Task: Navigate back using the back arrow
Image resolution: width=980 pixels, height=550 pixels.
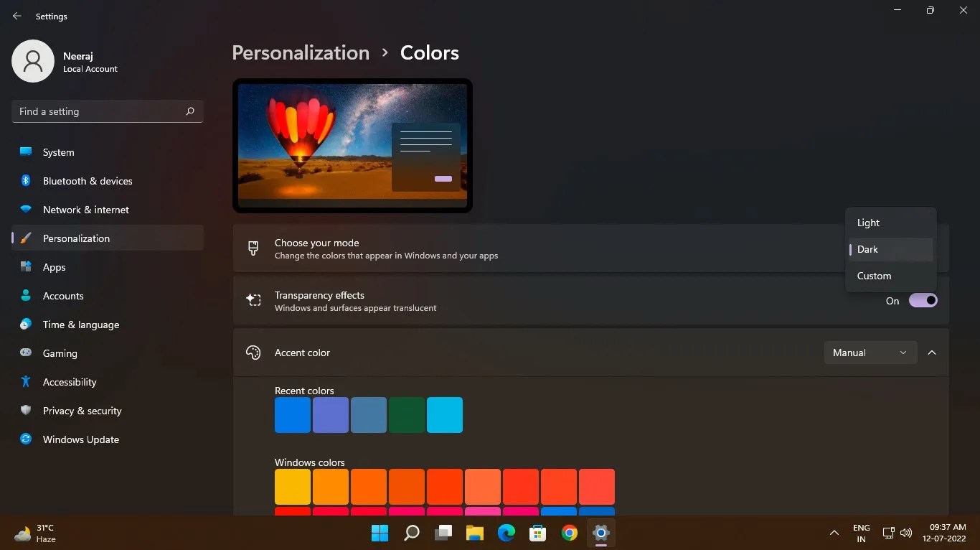Action: click(x=17, y=16)
